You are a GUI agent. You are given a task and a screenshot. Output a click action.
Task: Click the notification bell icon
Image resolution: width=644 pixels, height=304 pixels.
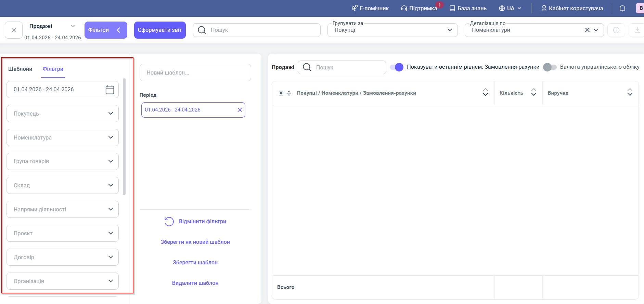pos(622,8)
